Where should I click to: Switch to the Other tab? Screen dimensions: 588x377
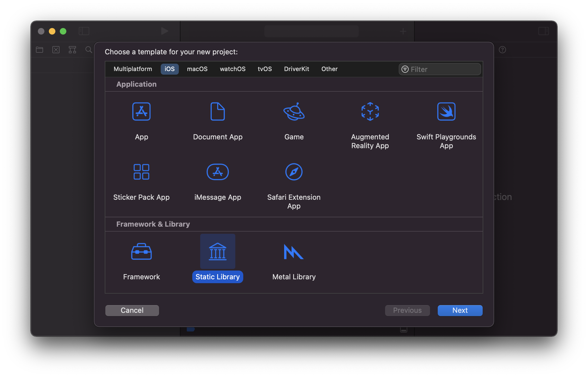pos(329,69)
